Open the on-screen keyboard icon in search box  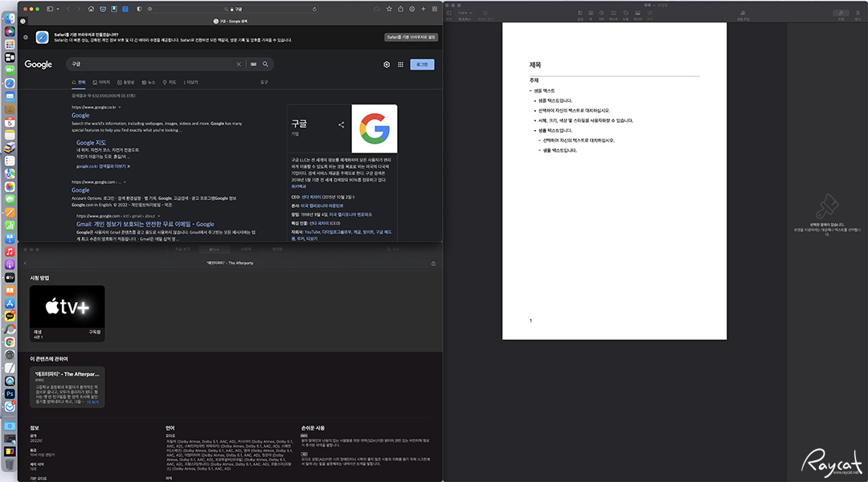253,64
